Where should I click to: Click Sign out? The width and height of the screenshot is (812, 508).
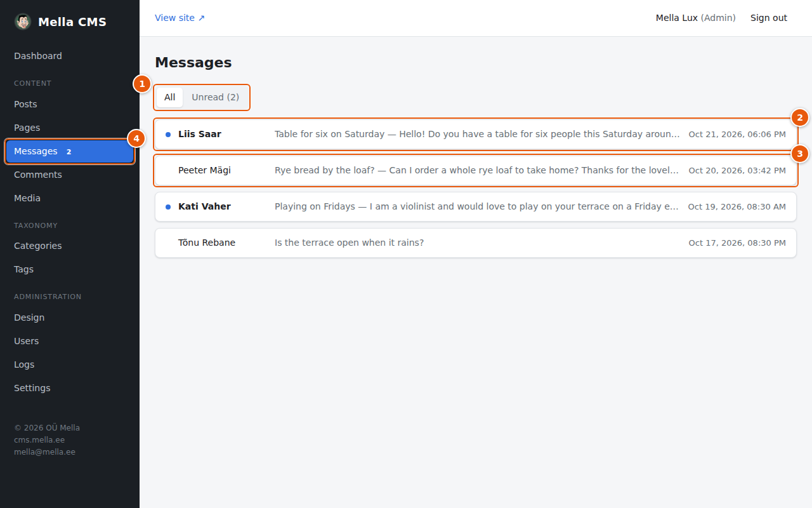769,18
